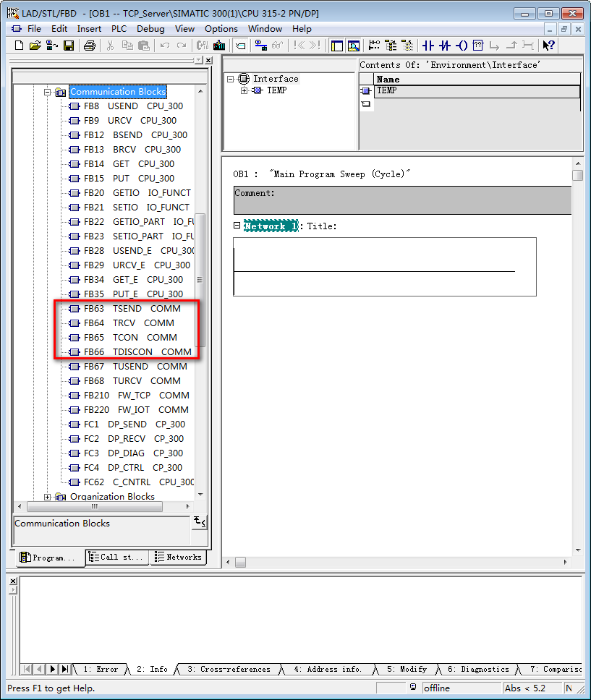Click the element info arrow button
The height and width of the screenshot is (700, 591).
(199, 521)
